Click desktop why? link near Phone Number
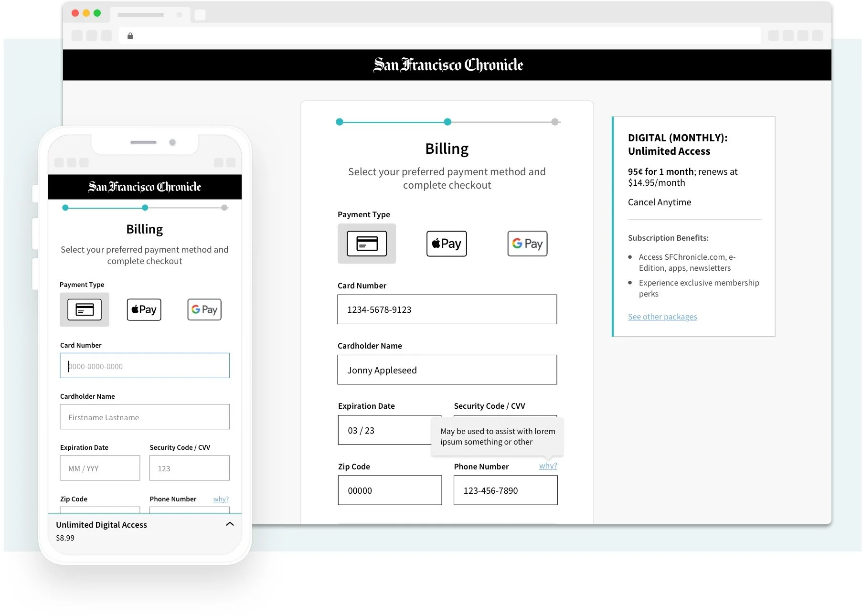Image resolution: width=862 pixels, height=616 pixels. click(548, 466)
